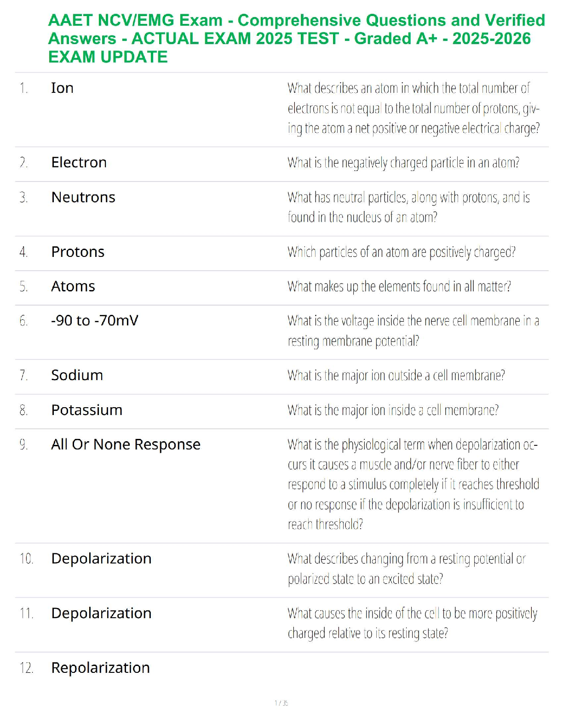Click the question about major ion outside membrane
Screen dimensions: 563x728
pos(396,375)
